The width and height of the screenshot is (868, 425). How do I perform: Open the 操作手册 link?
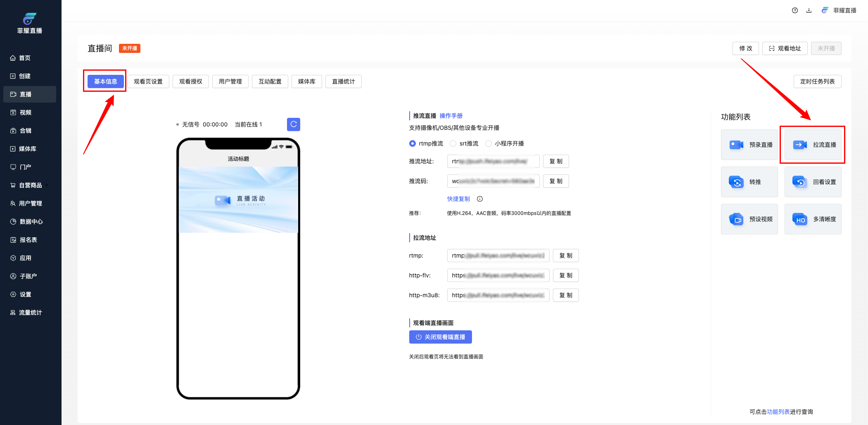click(451, 116)
